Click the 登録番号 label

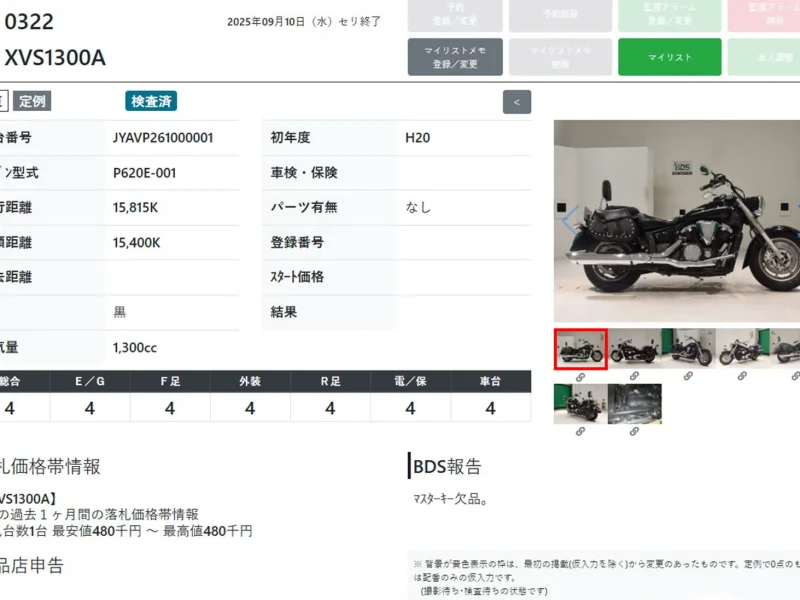[297, 243]
